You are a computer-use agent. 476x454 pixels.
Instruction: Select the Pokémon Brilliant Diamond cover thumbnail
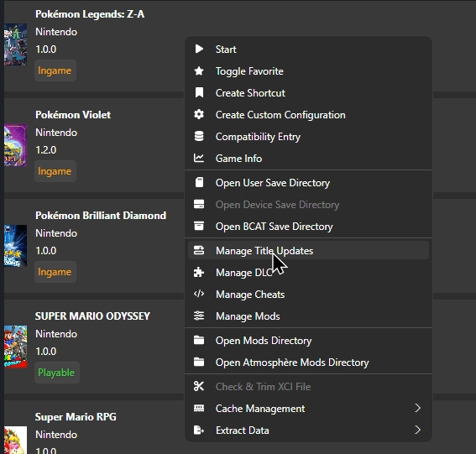click(x=15, y=246)
